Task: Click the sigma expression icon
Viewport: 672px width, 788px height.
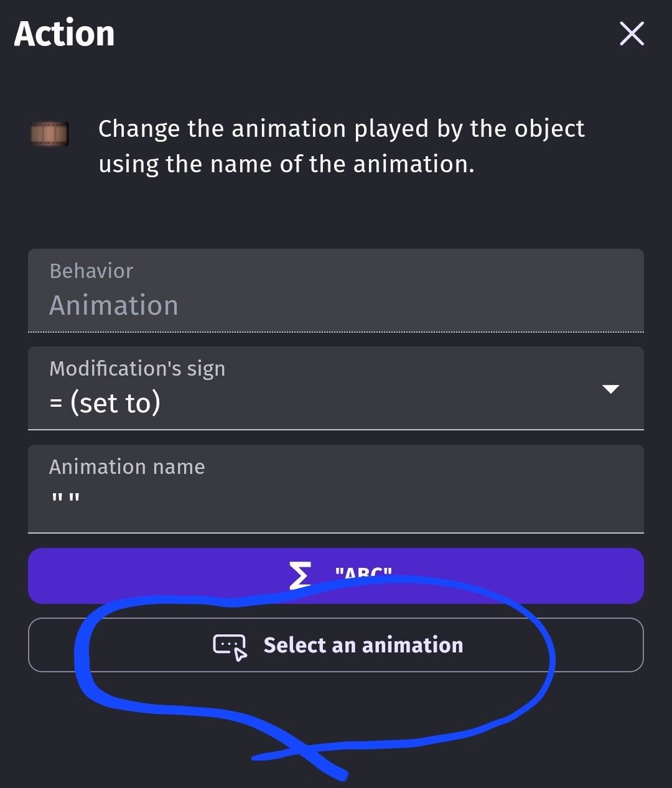Action: (x=300, y=575)
